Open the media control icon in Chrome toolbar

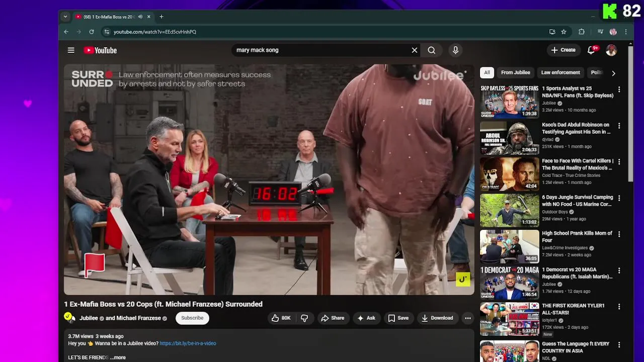(x=600, y=32)
